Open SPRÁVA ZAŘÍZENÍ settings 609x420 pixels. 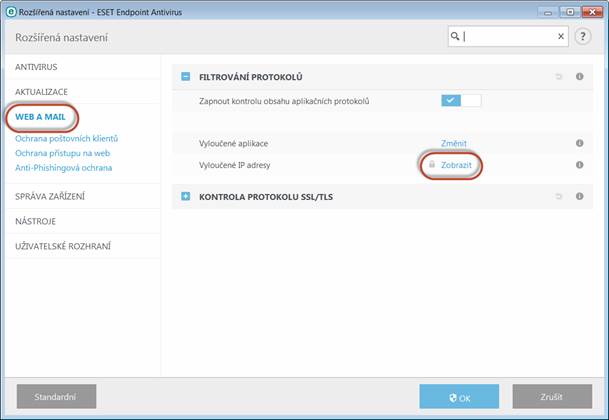click(x=50, y=196)
